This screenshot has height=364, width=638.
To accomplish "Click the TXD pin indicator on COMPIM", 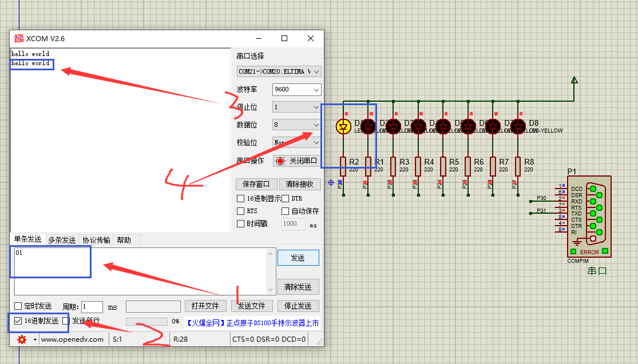I will 593,213.
